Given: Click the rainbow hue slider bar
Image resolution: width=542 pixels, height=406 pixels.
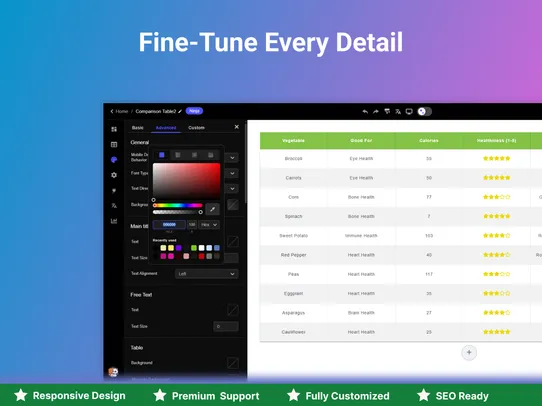Looking at the screenshot, I should pyautogui.click(x=178, y=205).
